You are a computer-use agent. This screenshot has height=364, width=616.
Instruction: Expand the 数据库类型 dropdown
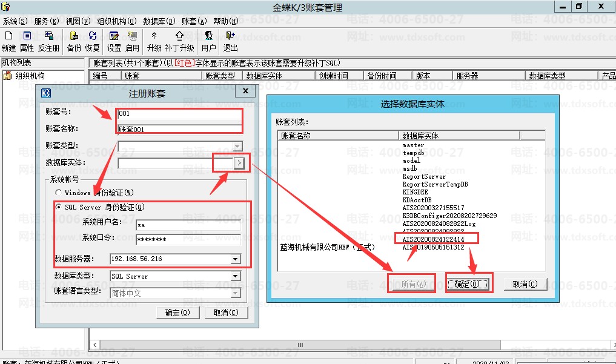click(236, 276)
